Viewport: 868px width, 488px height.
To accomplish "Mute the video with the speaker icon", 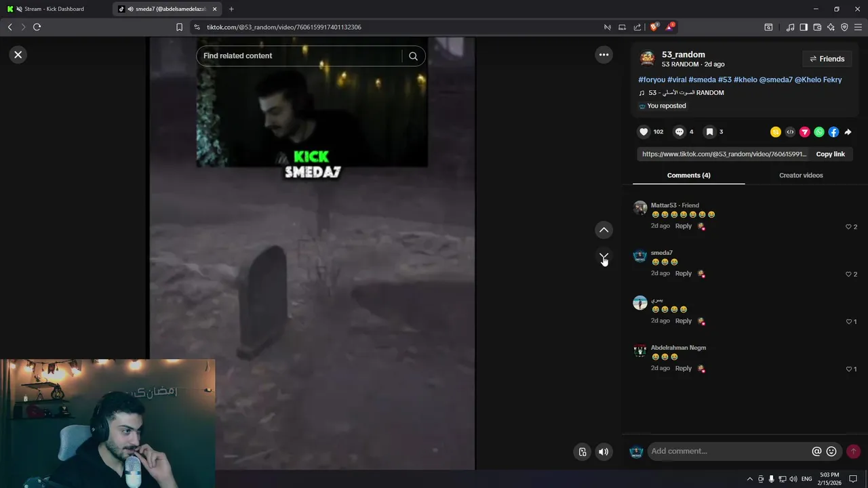I will tap(604, 452).
